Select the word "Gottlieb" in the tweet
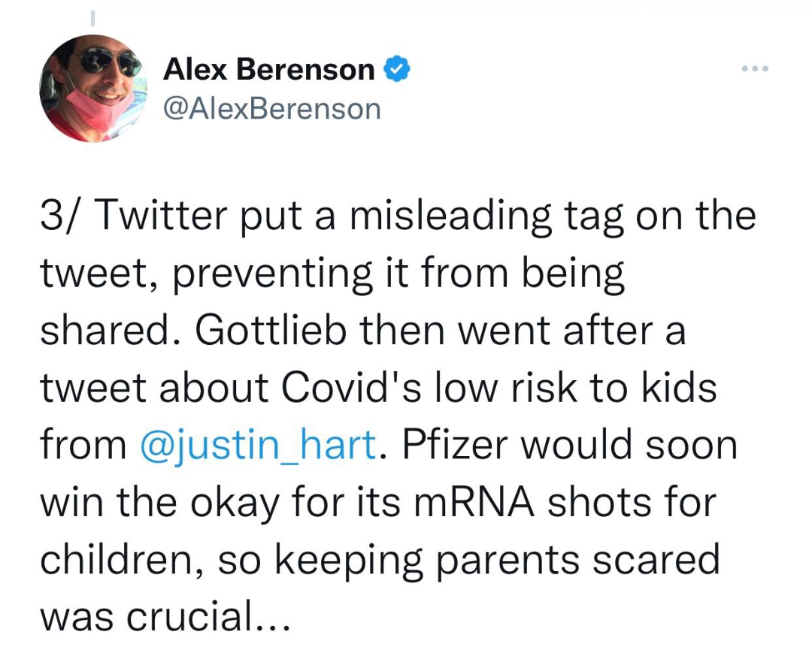Image resolution: width=812 pixels, height=671 pixels. [276, 331]
